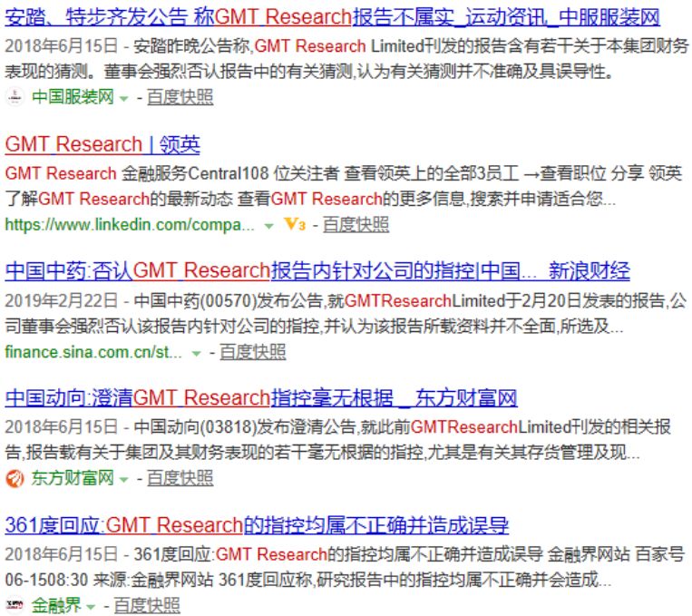Click the date 2019年2月22日
Image resolution: width=692 pixels, height=616 pixels.
62,301
